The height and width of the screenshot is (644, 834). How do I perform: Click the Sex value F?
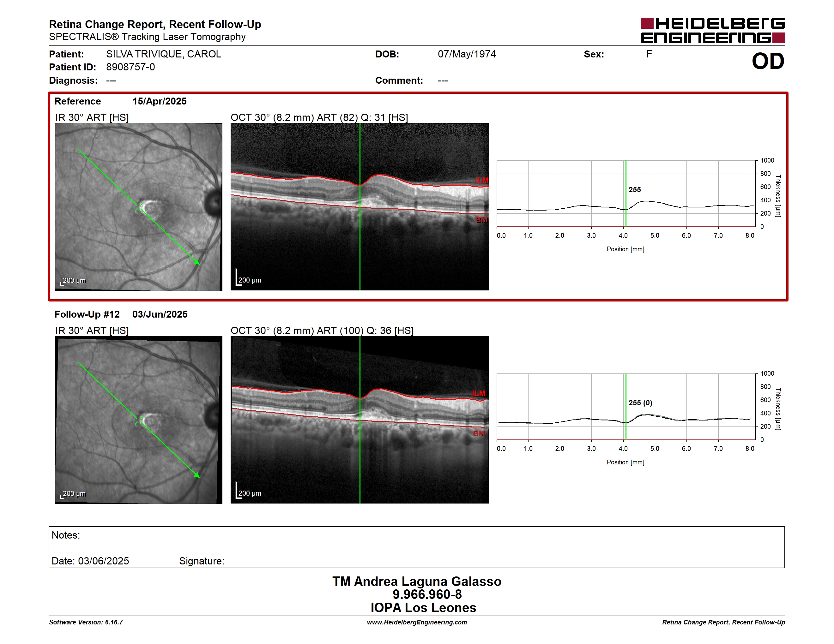click(649, 54)
